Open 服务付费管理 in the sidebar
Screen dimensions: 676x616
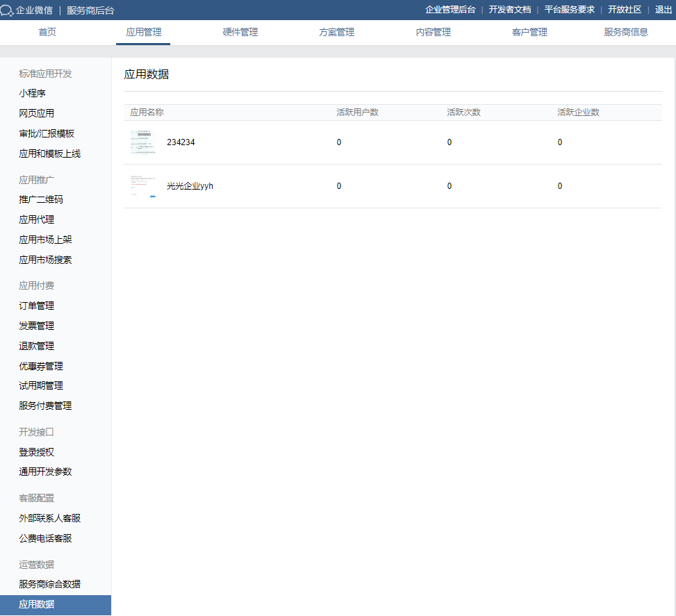[x=45, y=406]
